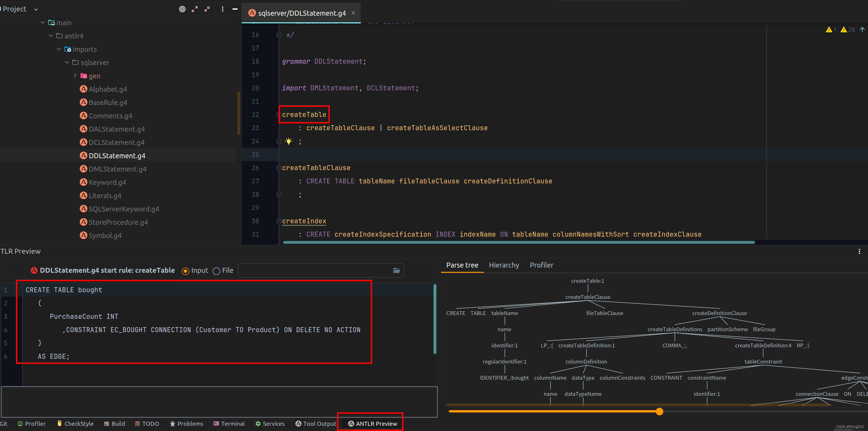The width and height of the screenshot is (868, 431).
Task: Open the Project view dropdown
Action: [x=36, y=10]
